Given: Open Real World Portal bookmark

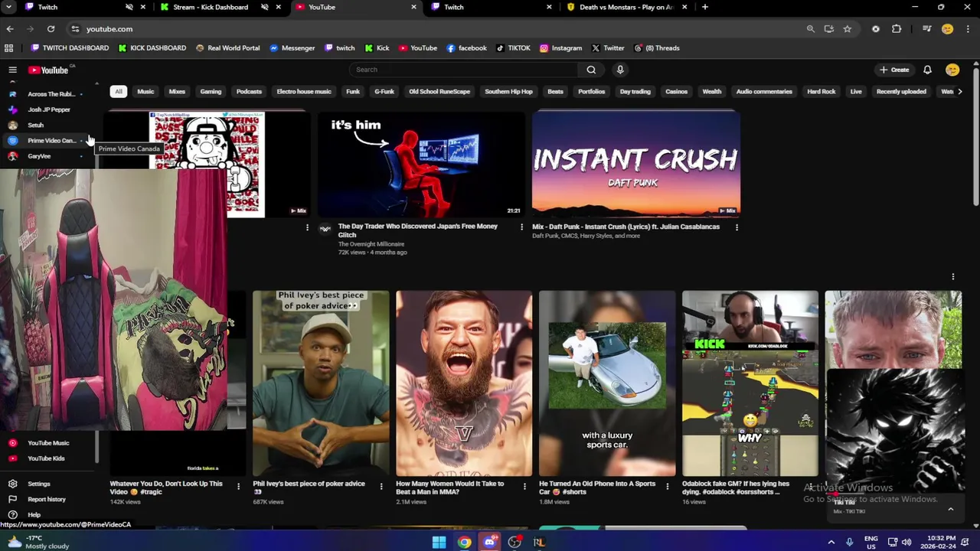Looking at the screenshot, I should coord(228,48).
